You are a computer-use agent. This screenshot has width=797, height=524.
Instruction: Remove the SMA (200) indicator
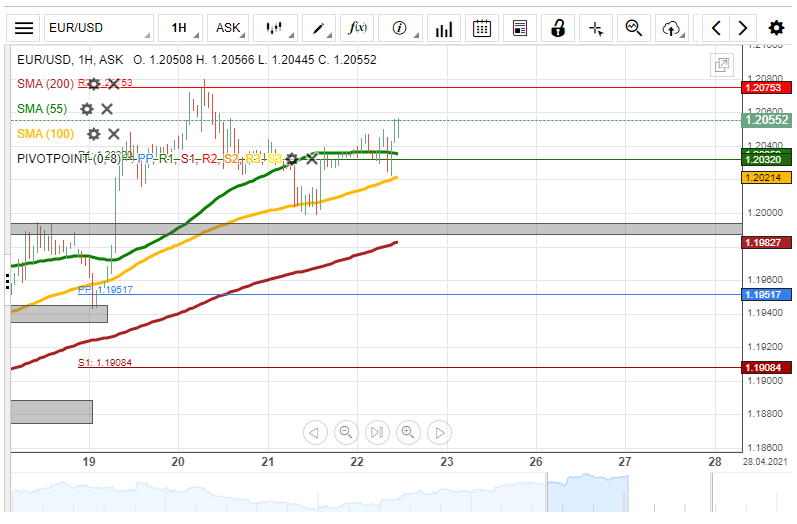(114, 84)
